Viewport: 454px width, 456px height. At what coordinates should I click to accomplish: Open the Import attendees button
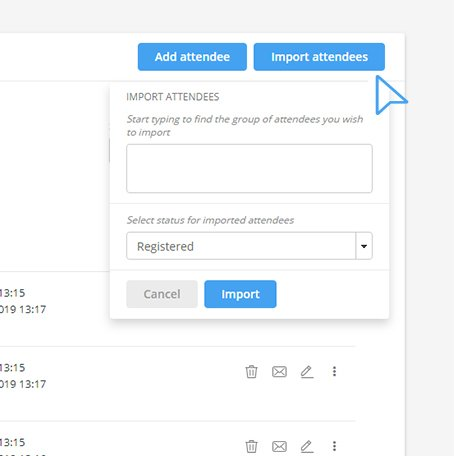tap(319, 57)
